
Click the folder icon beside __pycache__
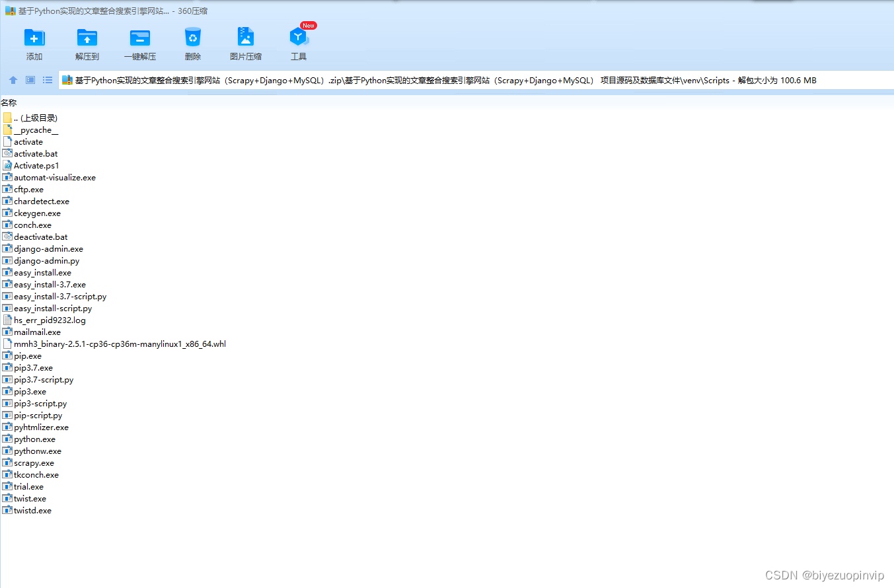pos(7,129)
